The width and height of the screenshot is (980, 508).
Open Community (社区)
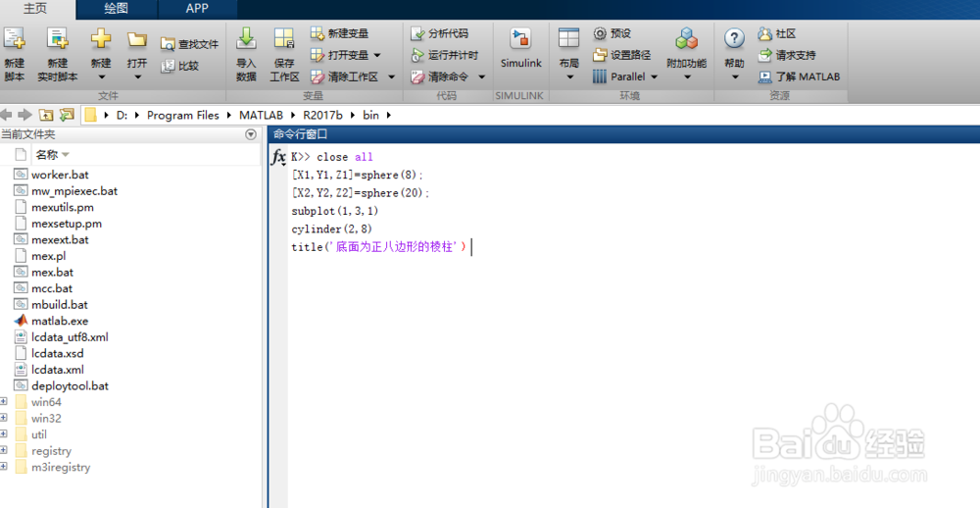click(777, 33)
